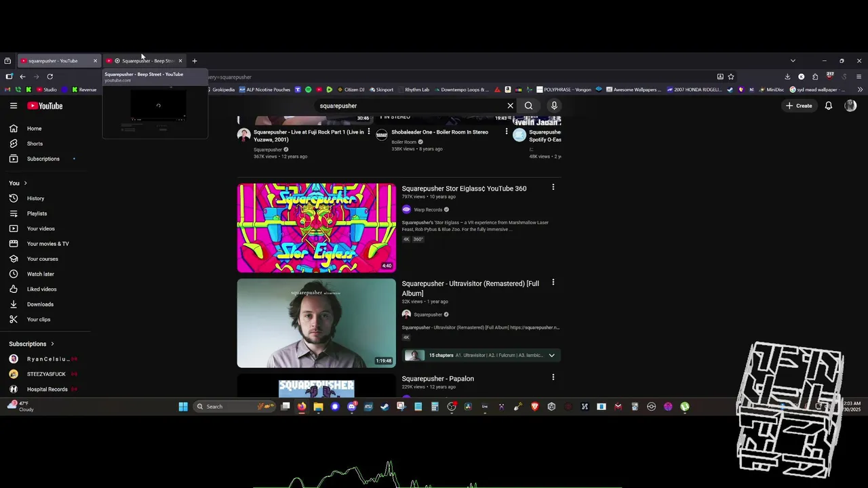
Task: Open the Studio bookmark
Action: 47,89
